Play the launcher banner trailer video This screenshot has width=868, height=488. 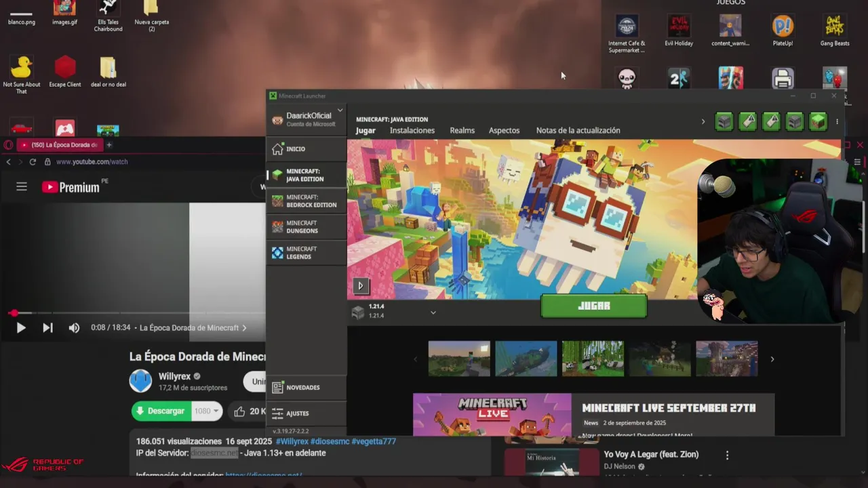360,286
